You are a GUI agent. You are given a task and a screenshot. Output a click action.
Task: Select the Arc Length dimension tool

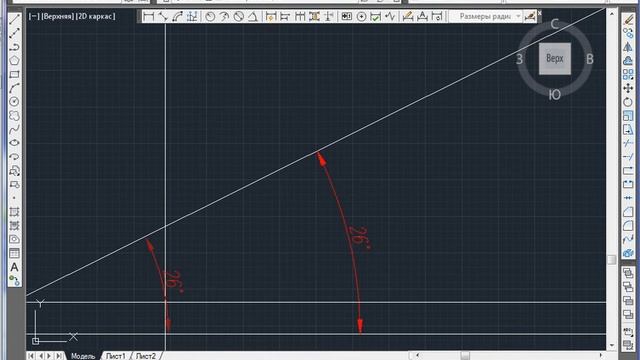click(178, 16)
